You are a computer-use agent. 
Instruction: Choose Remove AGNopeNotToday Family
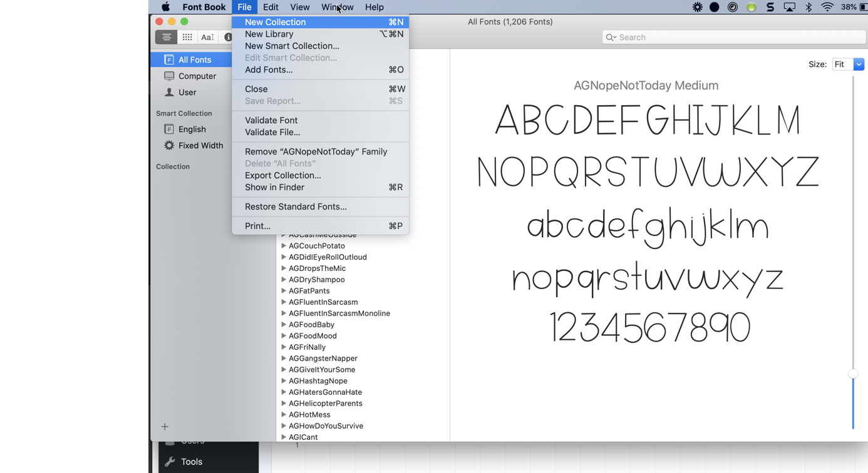tap(320, 151)
